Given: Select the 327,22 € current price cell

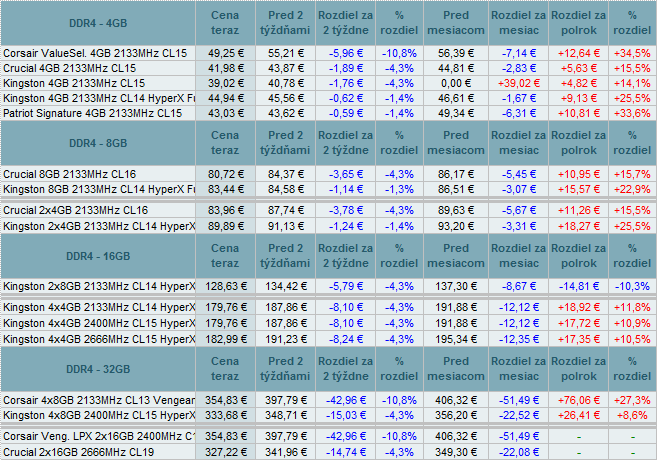Looking at the screenshot, I should 224,452.
